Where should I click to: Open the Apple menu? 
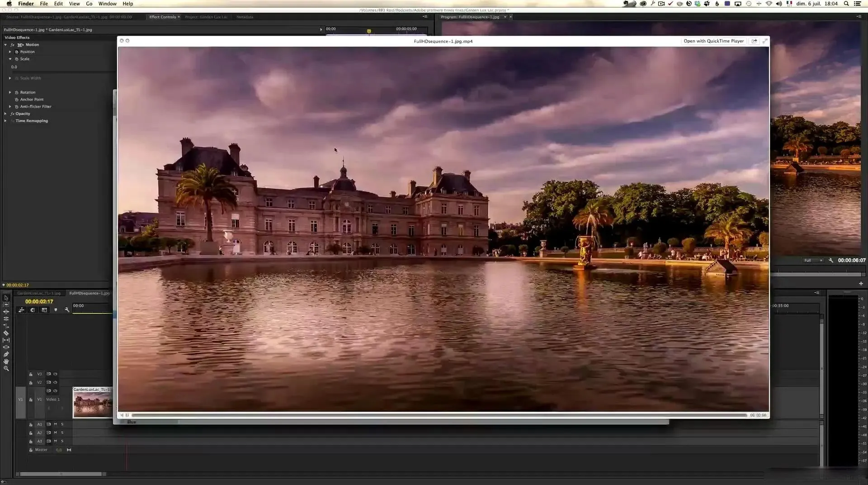pyautogui.click(x=9, y=4)
